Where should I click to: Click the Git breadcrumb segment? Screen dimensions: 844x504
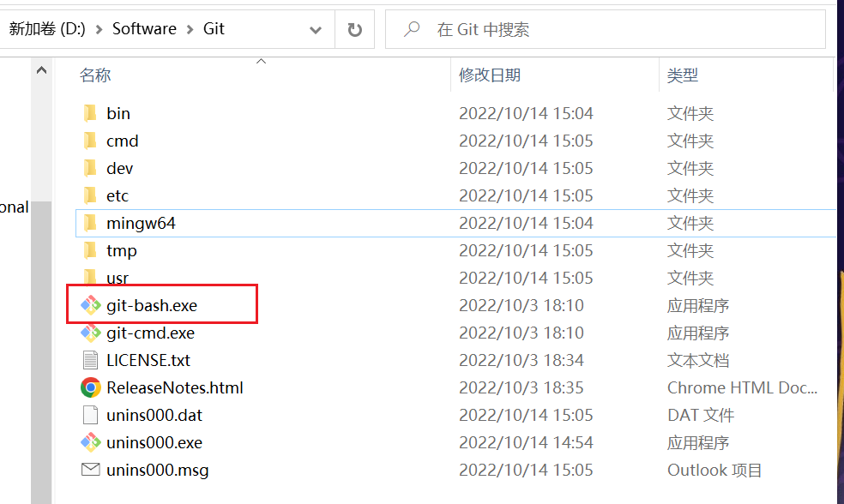pyautogui.click(x=214, y=28)
